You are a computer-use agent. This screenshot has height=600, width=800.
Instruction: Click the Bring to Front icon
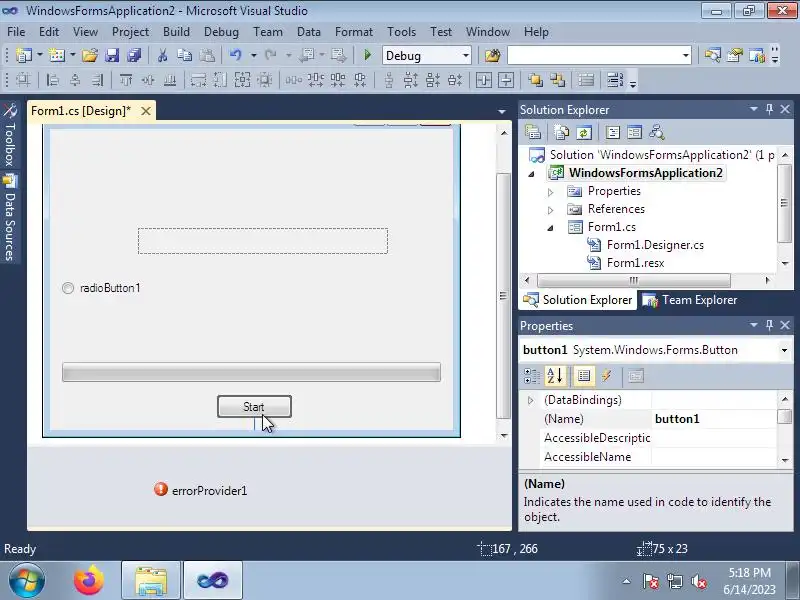coord(535,80)
